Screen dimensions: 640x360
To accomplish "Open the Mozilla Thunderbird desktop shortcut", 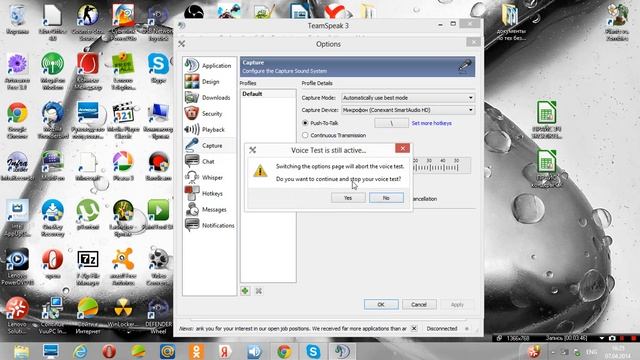I will pyautogui.click(x=53, y=120).
